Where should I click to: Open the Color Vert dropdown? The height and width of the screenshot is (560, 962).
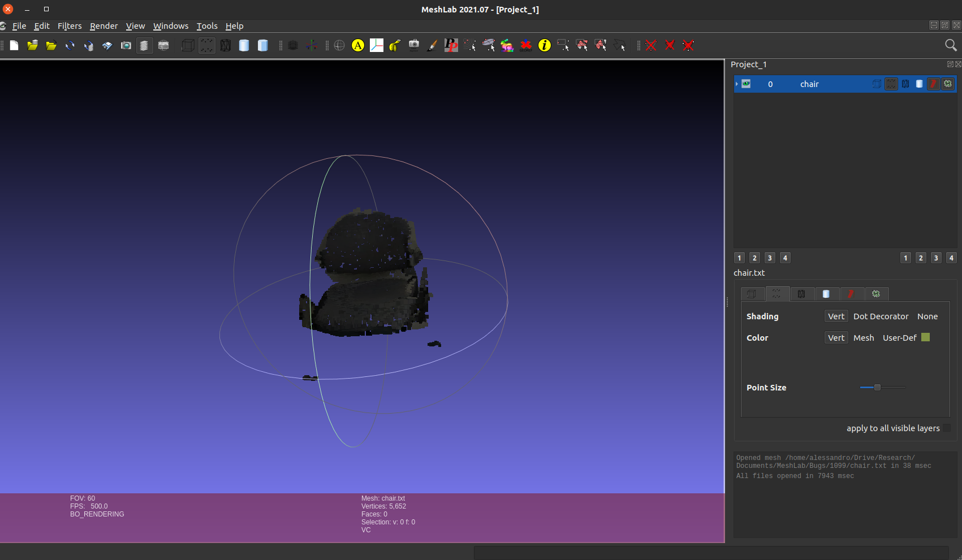[836, 337]
